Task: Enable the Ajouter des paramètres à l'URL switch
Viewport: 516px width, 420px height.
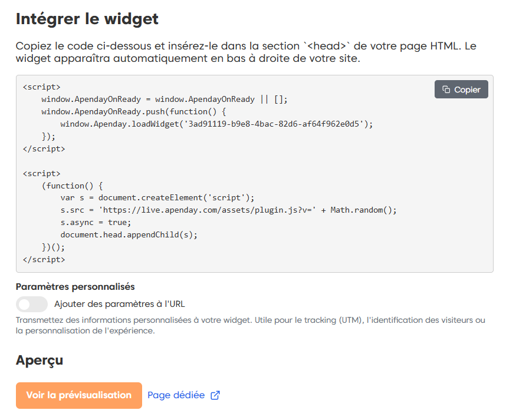Action: (x=32, y=304)
